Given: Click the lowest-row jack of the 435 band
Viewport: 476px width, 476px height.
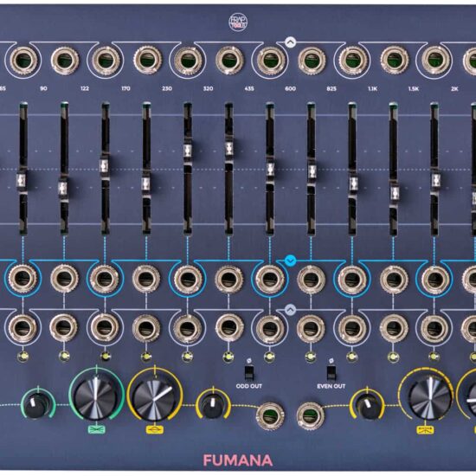Looking at the screenshot, I should click(270, 329).
